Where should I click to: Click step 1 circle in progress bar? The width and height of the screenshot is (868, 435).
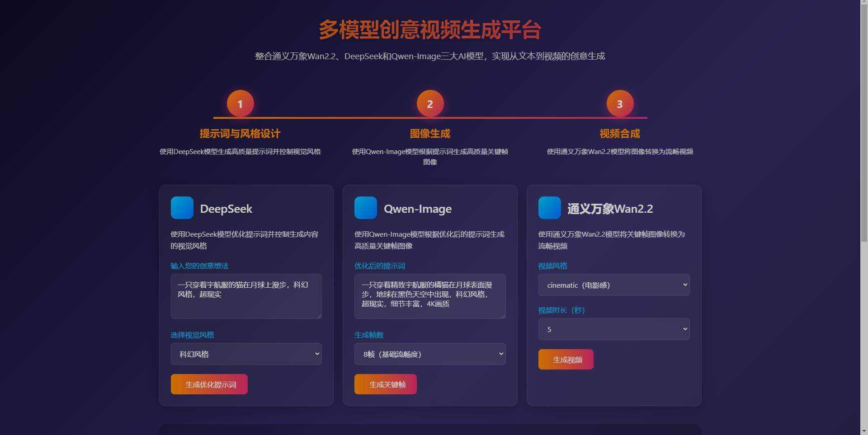click(241, 104)
